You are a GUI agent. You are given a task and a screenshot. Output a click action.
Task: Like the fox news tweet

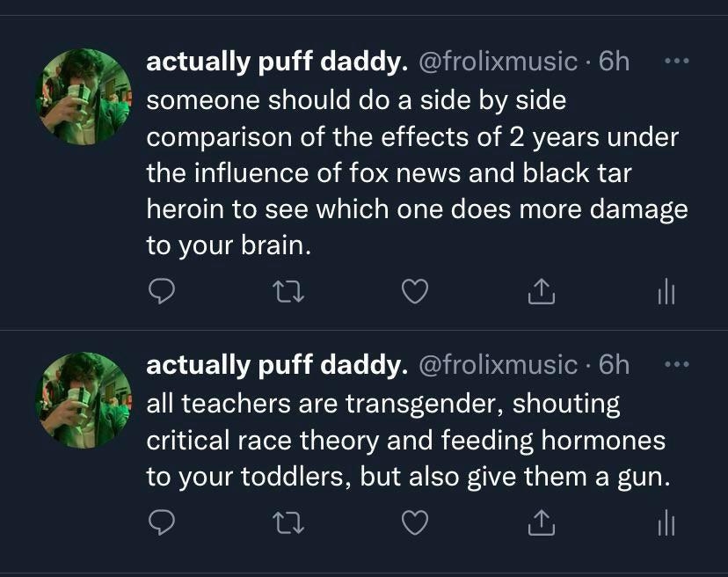tap(414, 291)
